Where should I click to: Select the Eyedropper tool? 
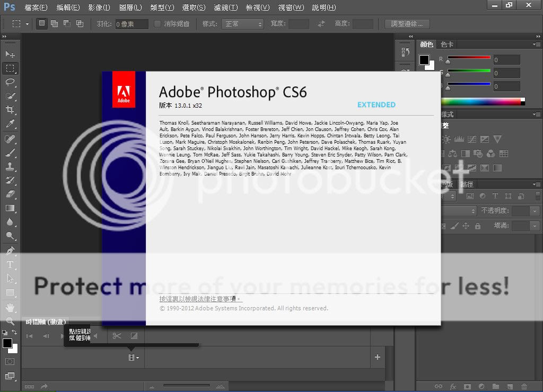tap(10, 124)
